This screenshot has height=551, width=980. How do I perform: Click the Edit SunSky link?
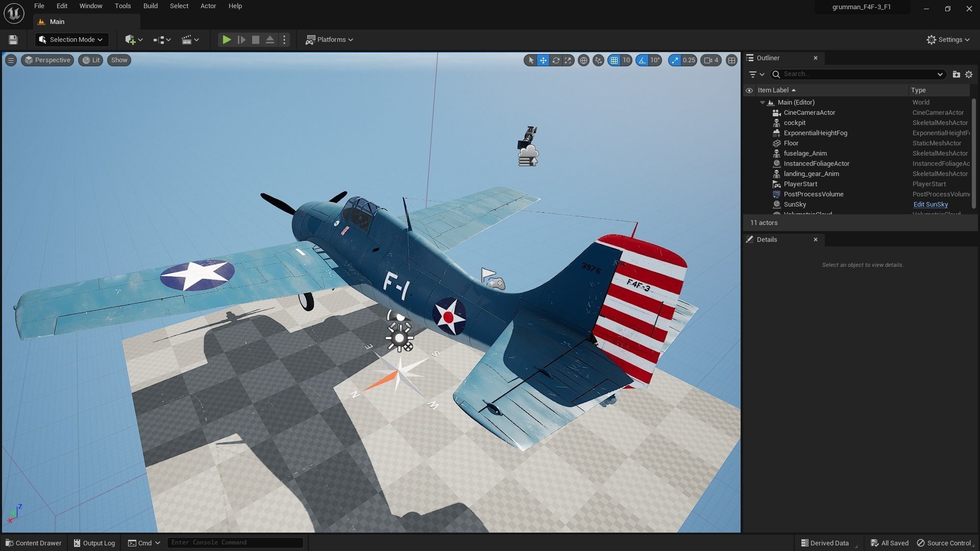pyautogui.click(x=930, y=205)
